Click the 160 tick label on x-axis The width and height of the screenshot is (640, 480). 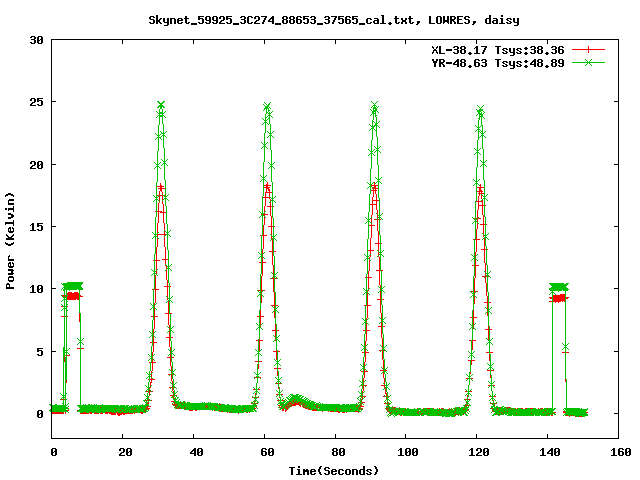pyautogui.click(x=618, y=452)
